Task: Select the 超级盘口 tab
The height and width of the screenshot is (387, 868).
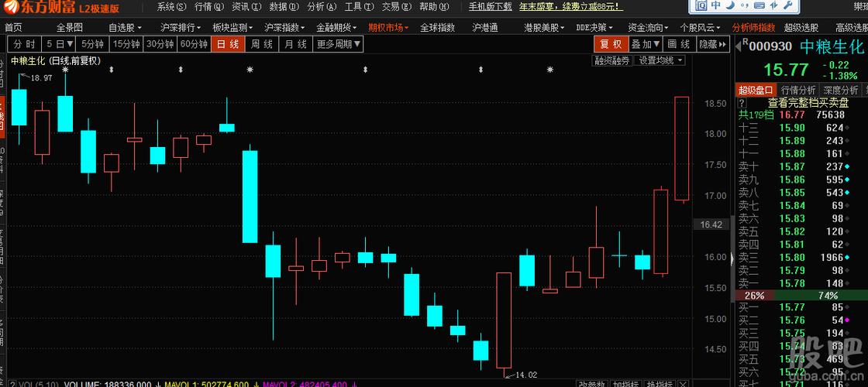Action: click(x=756, y=90)
